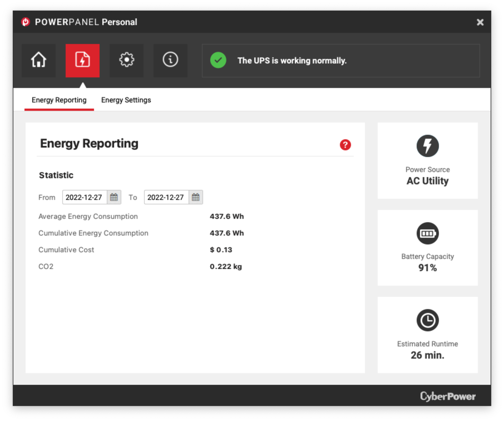Click the UPS working normally status message
The image size is (504, 421).
click(292, 60)
